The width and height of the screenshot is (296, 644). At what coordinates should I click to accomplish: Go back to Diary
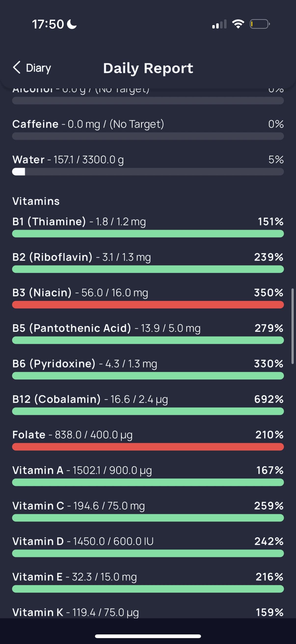(32, 68)
